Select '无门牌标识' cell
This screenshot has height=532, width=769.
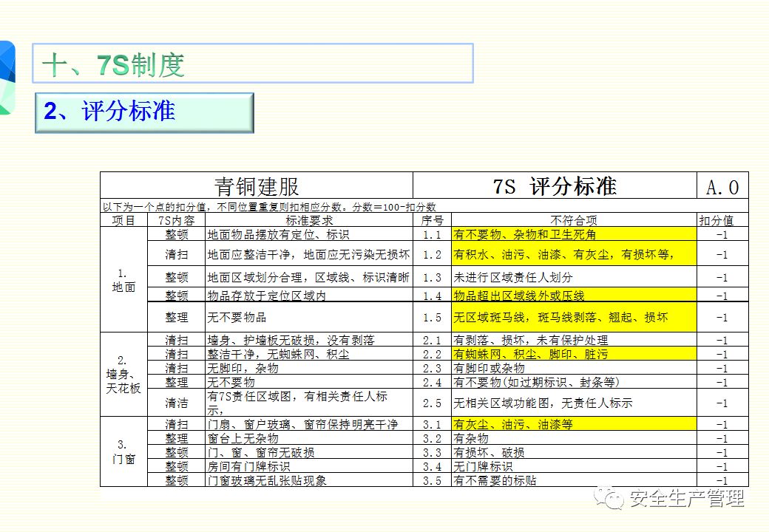(574, 466)
